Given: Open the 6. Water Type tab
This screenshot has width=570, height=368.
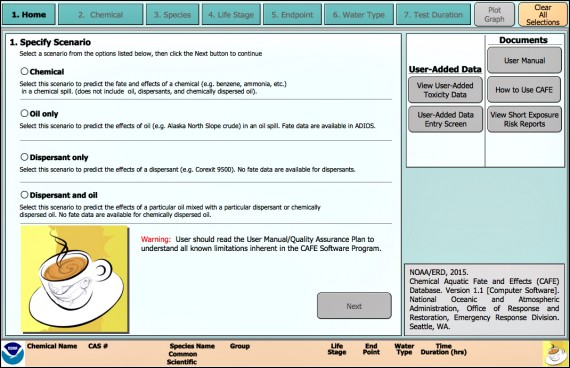Looking at the screenshot, I should 359,15.
